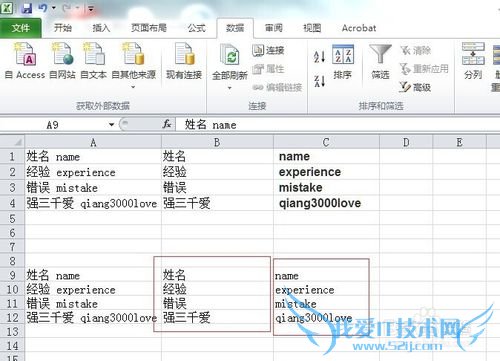Image resolution: width=500 pixels, height=361 pixels.
Task: Expand the 全部刷新 dropdown arrow
Action: point(229,88)
